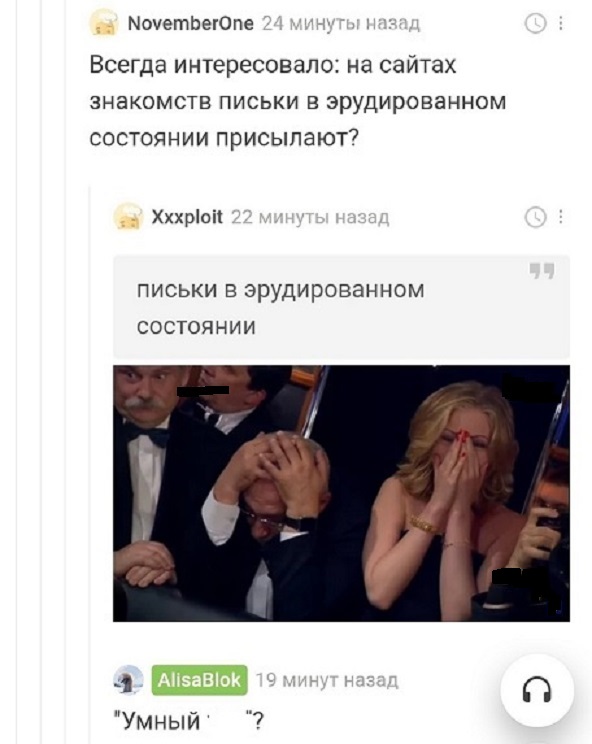Open the Xxxploit user profile link
This screenshot has height=744, width=592.
(187, 217)
